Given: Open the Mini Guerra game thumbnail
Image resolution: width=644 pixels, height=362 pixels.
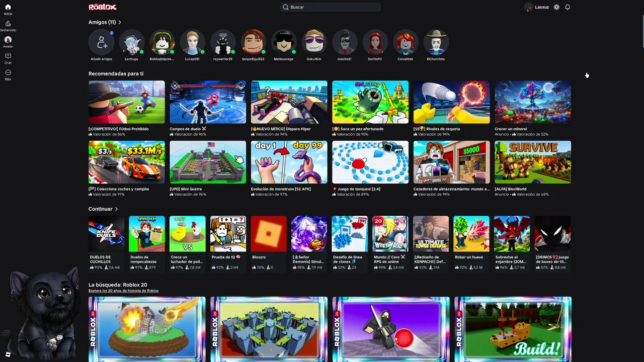Looking at the screenshot, I should pyautogui.click(x=208, y=162).
